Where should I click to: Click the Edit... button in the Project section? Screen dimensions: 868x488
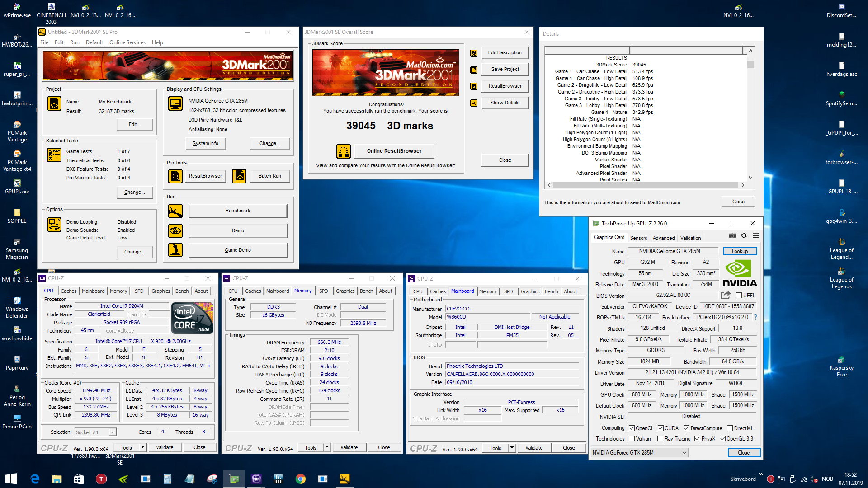pyautogui.click(x=135, y=125)
